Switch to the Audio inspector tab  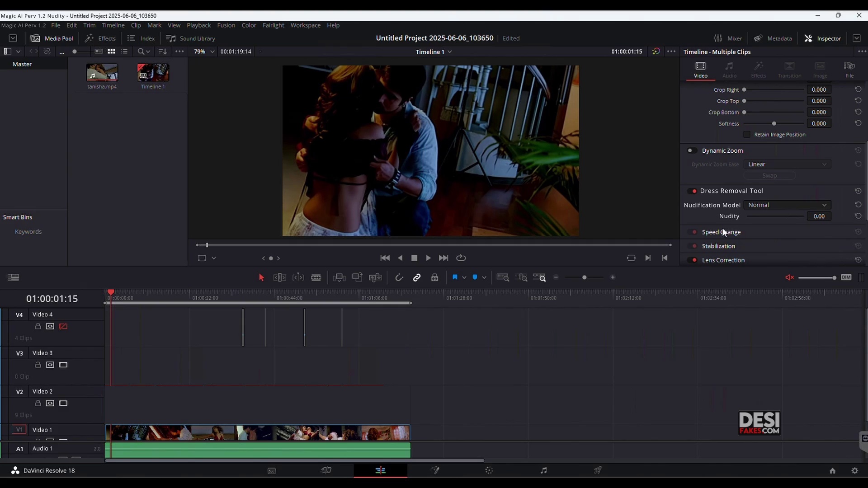click(730, 69)
